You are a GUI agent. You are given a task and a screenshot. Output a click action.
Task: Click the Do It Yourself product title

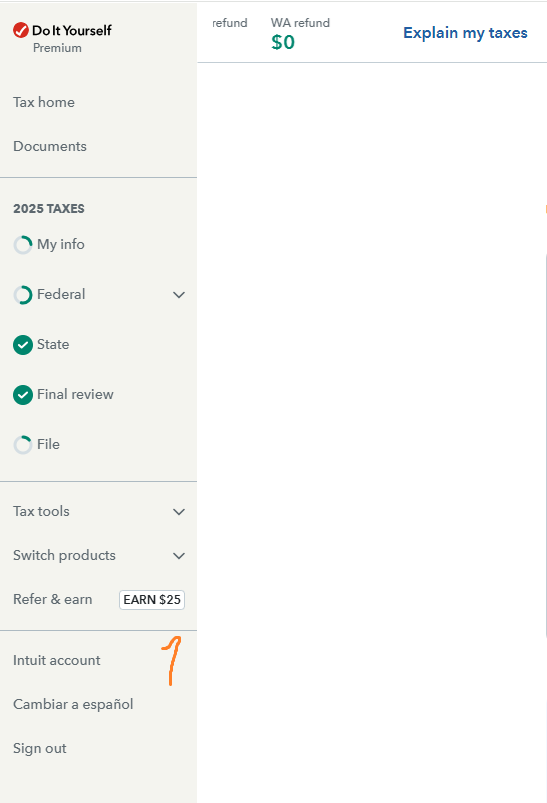click(72, 31)
